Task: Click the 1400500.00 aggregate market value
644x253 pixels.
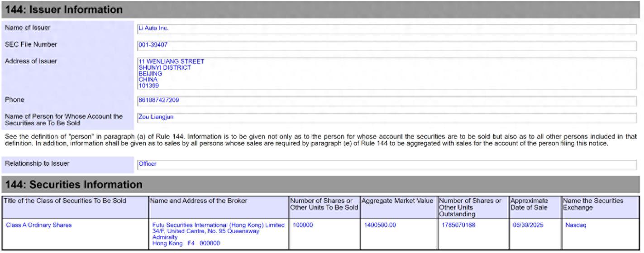Action: point(380,225)
